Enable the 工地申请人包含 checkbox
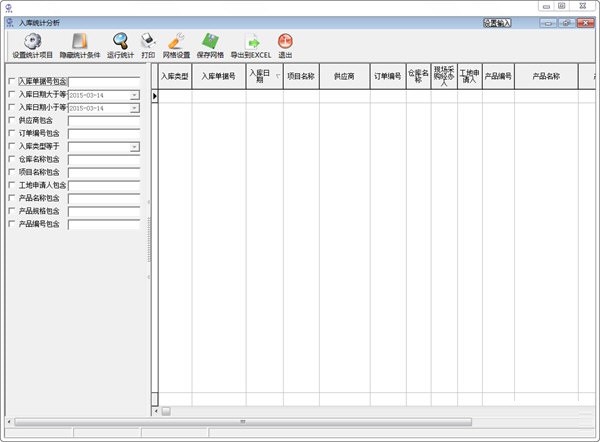600x442 pixels. coord(11,185)
